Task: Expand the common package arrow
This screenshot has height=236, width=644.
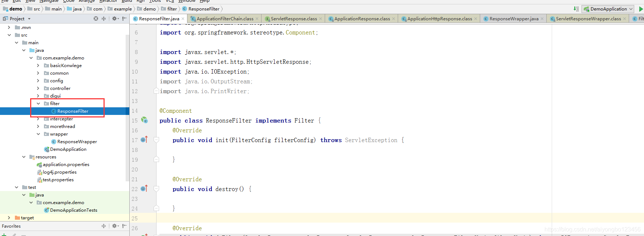Action: pyautogui.click(x=38, y=73)
